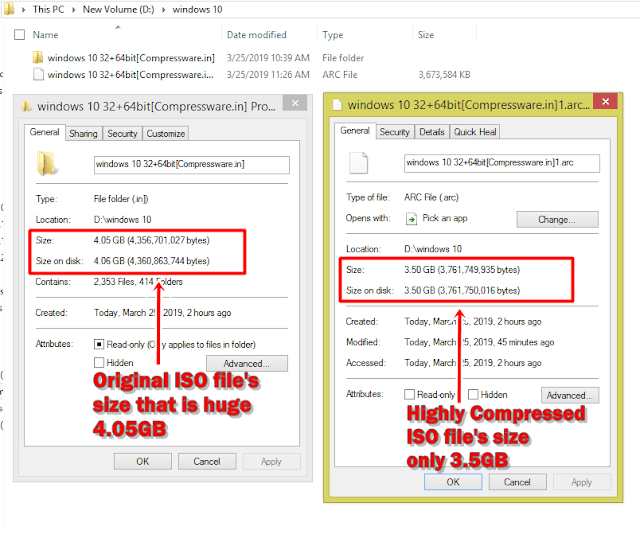Screen dimensions: 640x542
Task: Go to New Volume (D:) breadcrumb
Action: click(118, 9)
